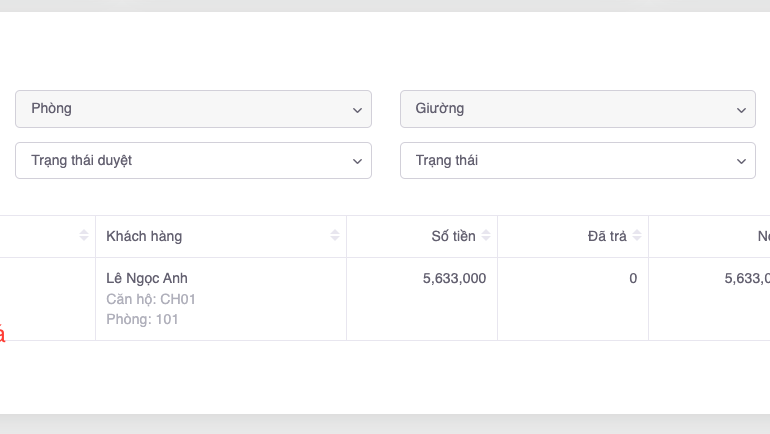Click the chevron arrow in Phòng select

point(357,109)
